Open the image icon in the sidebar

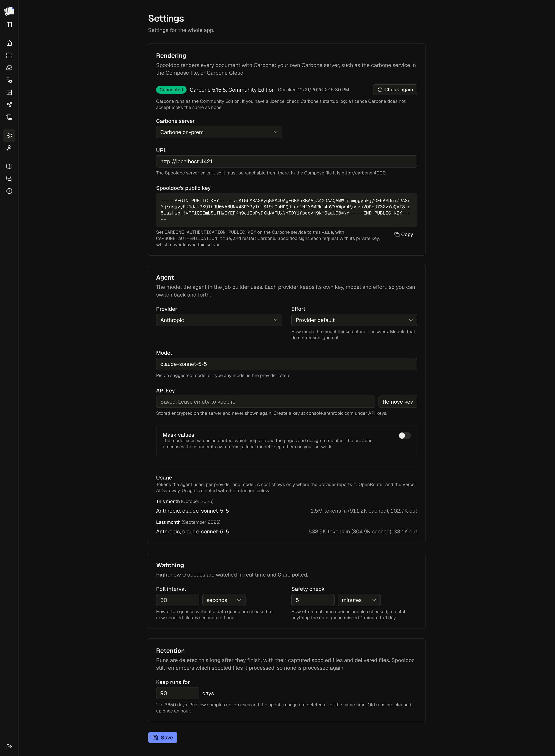coord(9,92)
